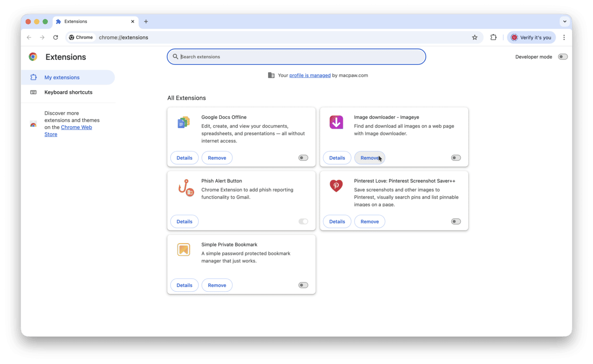The height and width of the screenshot is (364, 593).
Task: Click the bookmark star in the address bar
Action: (474, 37)
